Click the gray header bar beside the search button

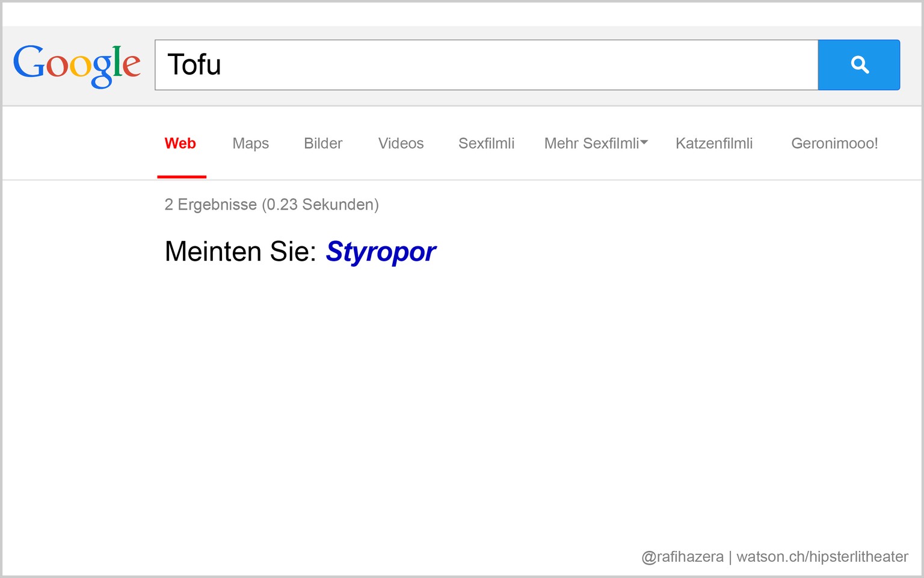[x=911, y=65]
